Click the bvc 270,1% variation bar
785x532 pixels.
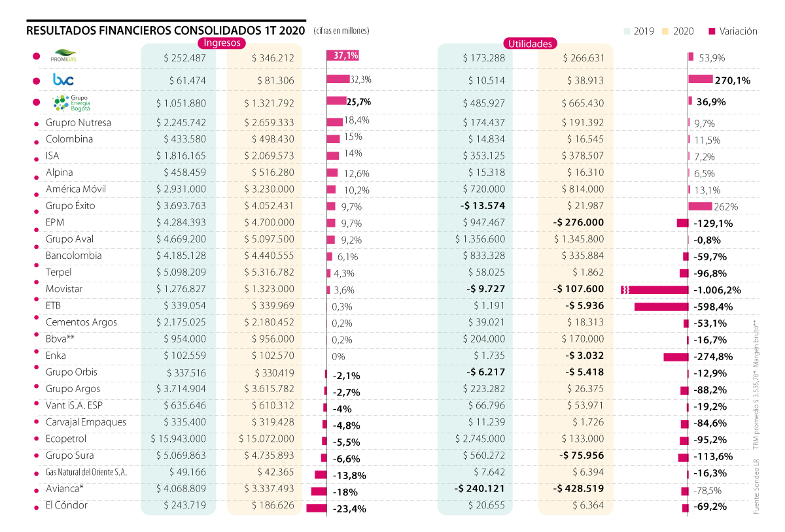pos(700,79)
